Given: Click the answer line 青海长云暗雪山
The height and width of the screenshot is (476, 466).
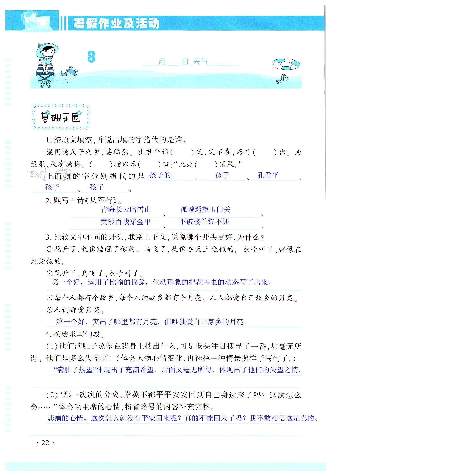Looking at the screenshot, I should (x=126, y=210).
